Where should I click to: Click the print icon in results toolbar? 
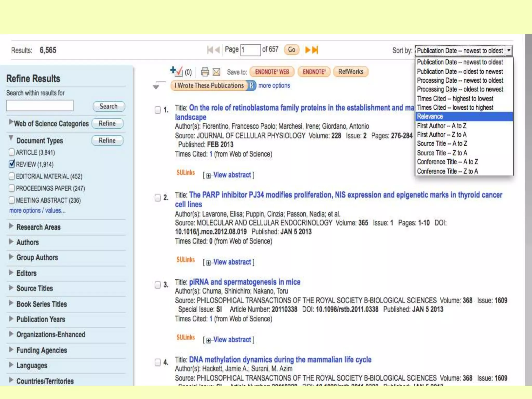tap(205, 72)
